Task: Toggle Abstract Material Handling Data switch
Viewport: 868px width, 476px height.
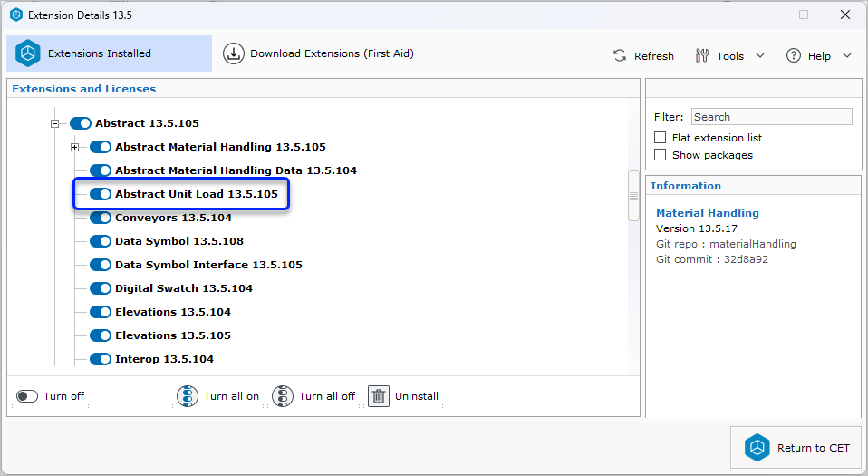Action: coord(101,170)
